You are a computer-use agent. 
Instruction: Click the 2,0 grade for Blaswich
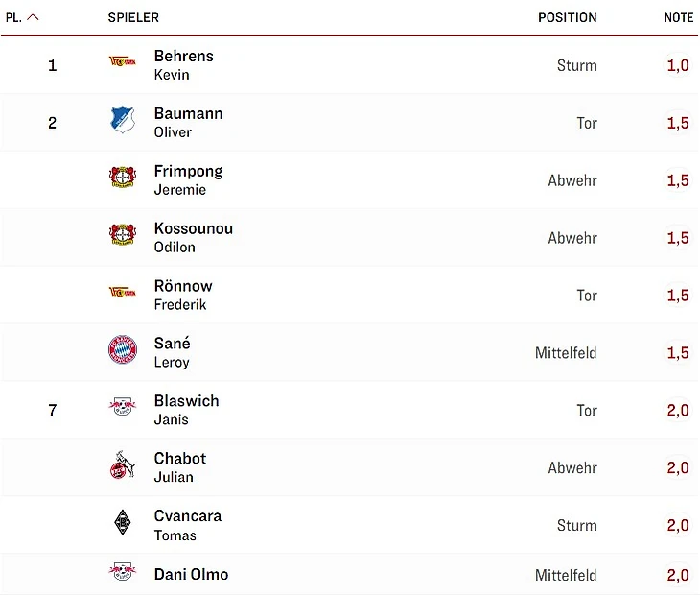click(x=678, y=410)
